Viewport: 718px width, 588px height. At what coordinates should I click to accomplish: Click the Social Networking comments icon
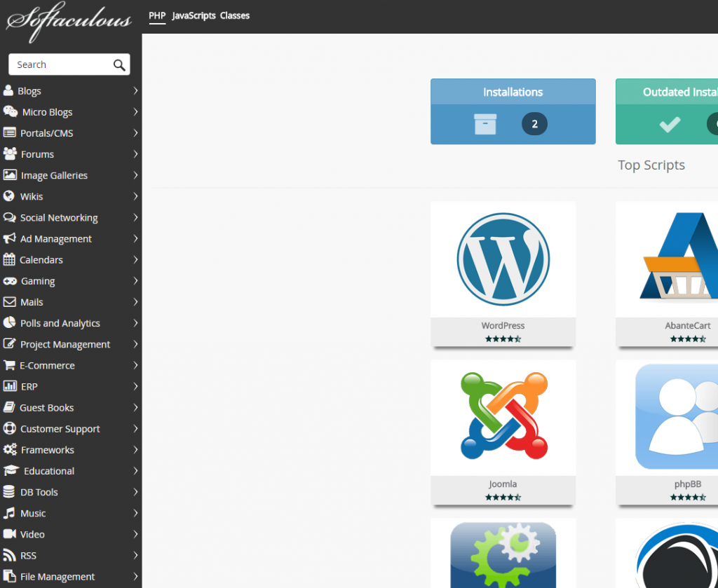click(10, 217)
